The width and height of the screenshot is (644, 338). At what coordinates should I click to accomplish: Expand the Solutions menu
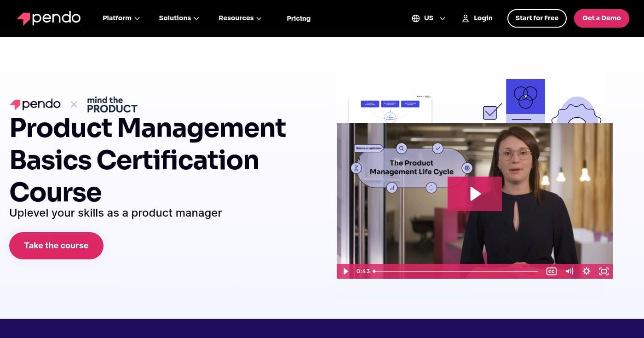click(179, 18)
